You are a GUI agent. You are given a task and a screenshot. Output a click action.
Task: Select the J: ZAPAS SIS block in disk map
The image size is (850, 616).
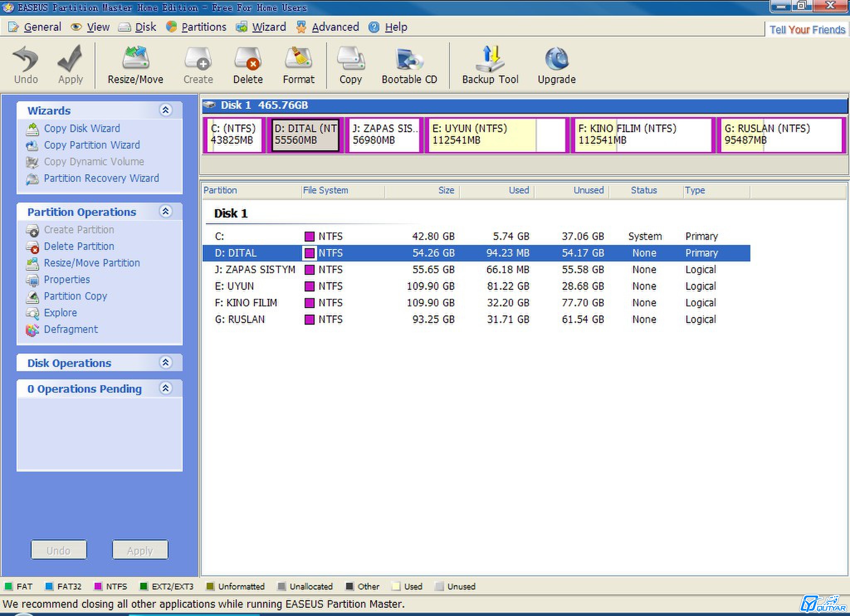pyautogui.click(x=384, y=135)
